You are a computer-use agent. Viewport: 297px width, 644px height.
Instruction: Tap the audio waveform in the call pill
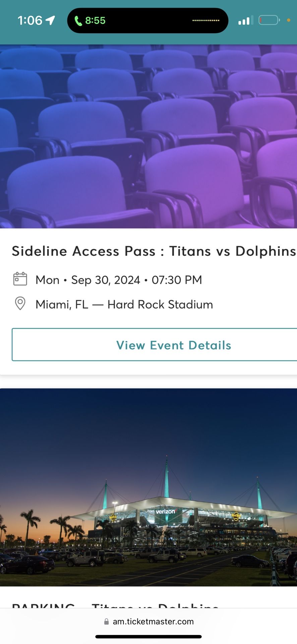(x=206, y=20)
